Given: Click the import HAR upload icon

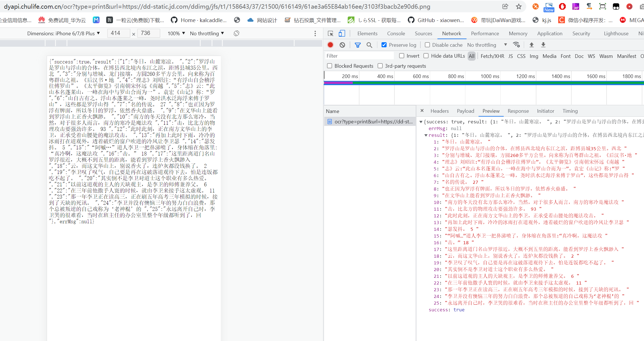Looking at the screenshot, I should pos(532,45).
